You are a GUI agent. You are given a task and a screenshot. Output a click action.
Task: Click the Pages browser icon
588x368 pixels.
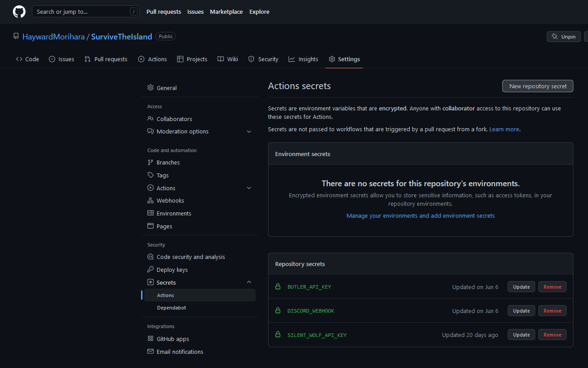click(150, 226)
